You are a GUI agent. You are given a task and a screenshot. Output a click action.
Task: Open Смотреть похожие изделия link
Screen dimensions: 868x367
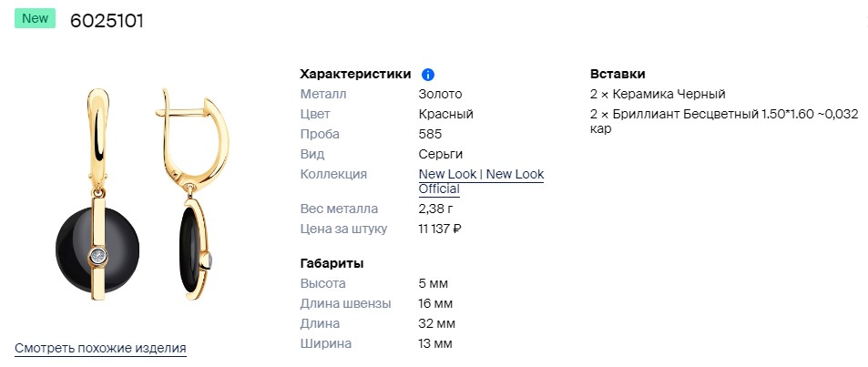[x=100, y=348]
